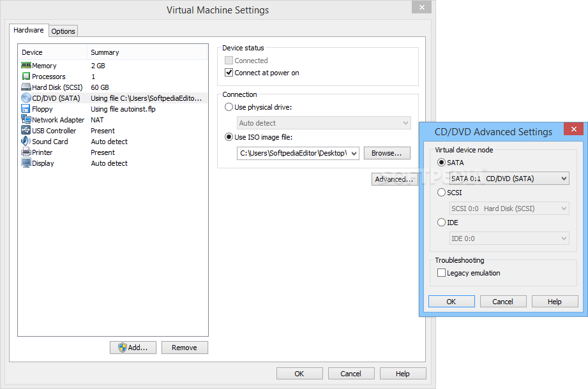The height and width of the screenshot is (389, 588).
Task: Enable Legacy emulation checkbox
Action: tap(441, 272)
